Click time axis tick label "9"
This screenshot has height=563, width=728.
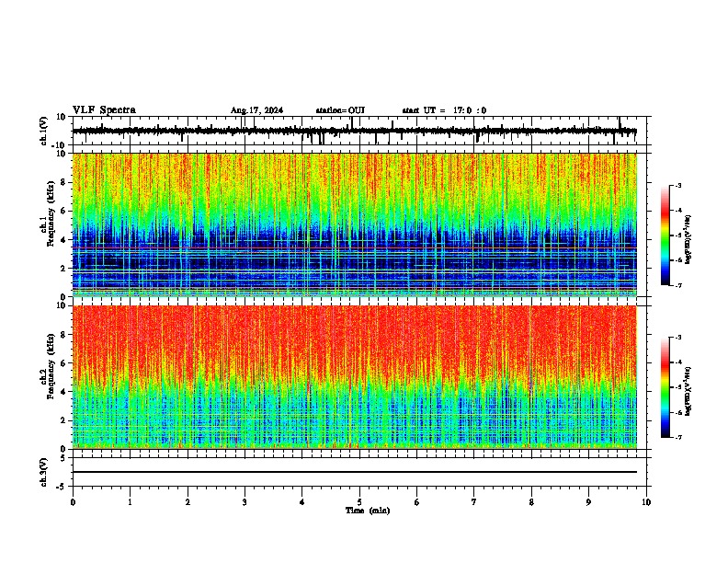588,502
